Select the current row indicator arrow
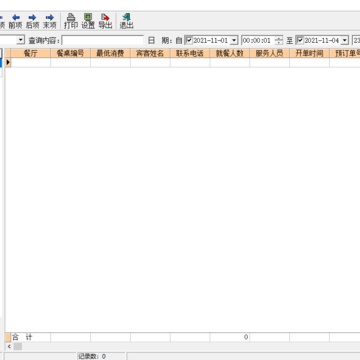Image resolution: width=360 pixels, height=360 pixels. tap(8, 62)
